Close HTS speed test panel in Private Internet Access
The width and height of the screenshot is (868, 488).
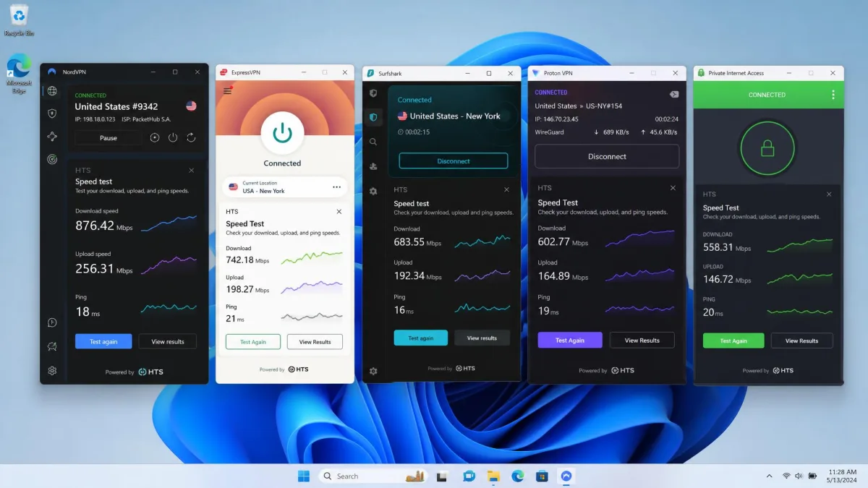click(x=829, y=194)
